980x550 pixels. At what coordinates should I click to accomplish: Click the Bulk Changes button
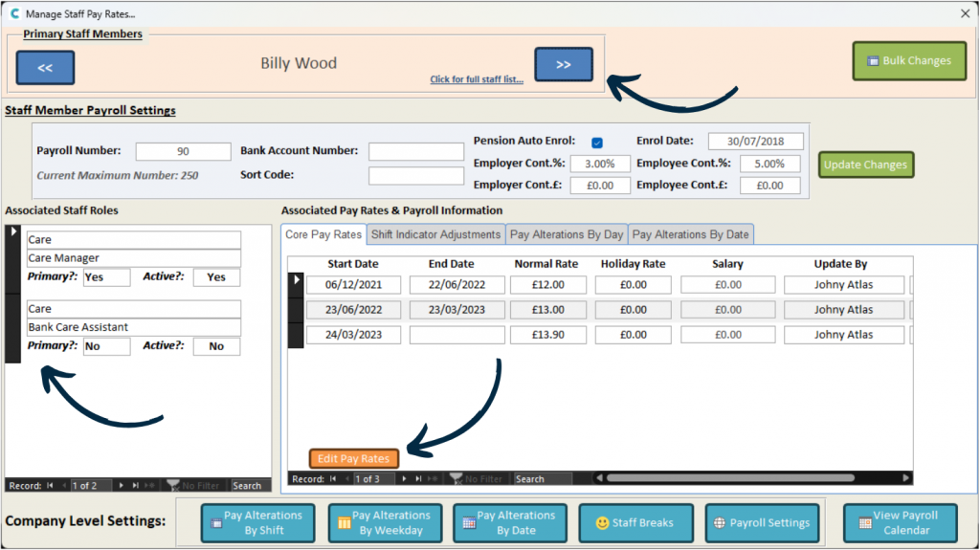(x=908, y=61)
